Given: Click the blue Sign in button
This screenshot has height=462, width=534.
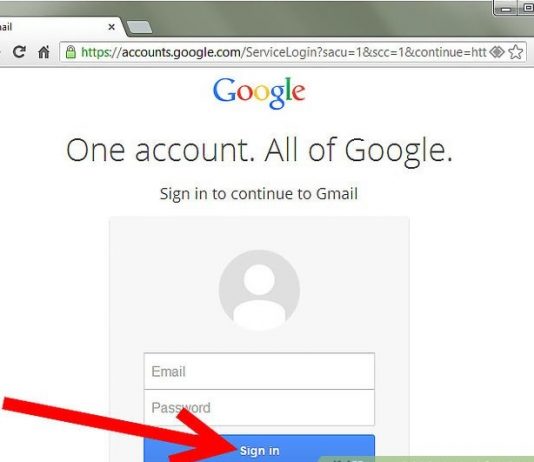Looking at the screenshot, I should (259, 448).
